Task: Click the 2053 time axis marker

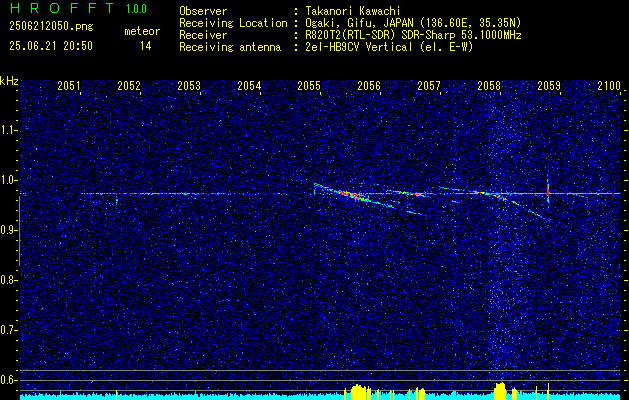Action: [x=189, y=85]
